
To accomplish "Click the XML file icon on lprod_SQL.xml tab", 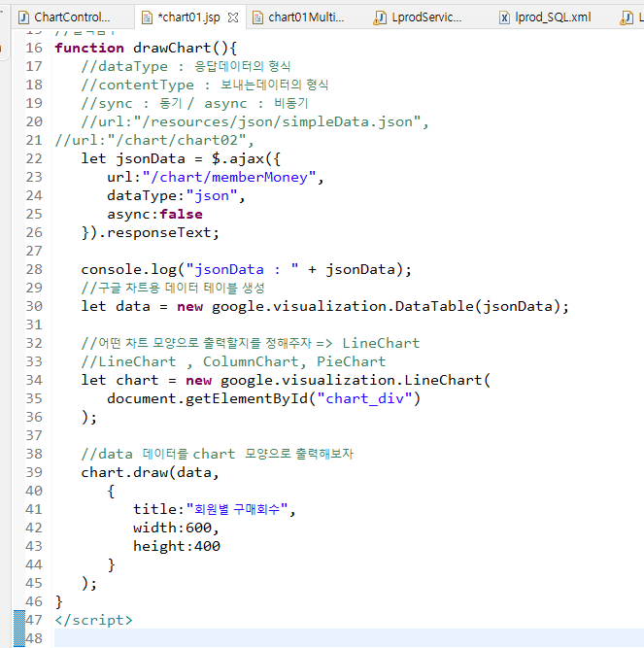I will click(x=504, y=17).
